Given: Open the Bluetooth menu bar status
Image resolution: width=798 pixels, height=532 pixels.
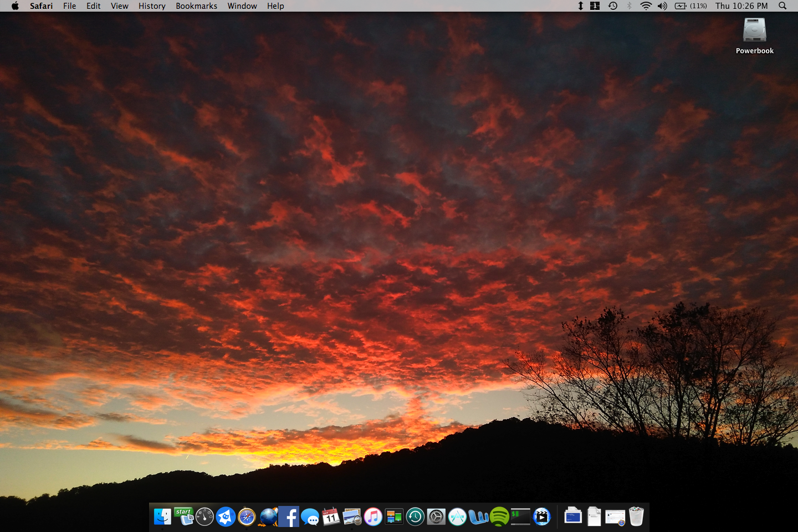Looking at the screenshot, I should point(630,6).
